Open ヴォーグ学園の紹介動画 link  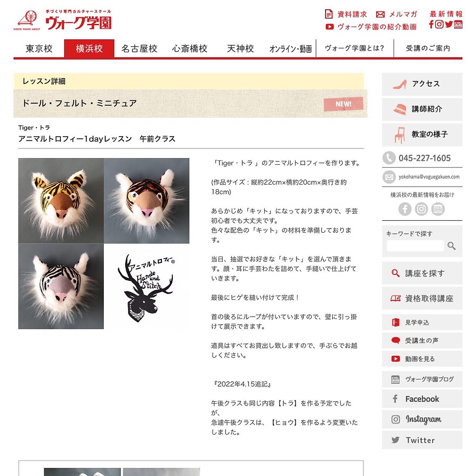tap(371, 27)
